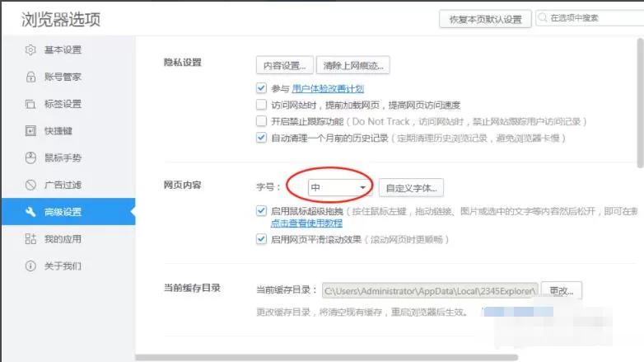Click the horizontal scrollbar at bottom
This screenshot has height=362, width=644.
pos(326,358)
